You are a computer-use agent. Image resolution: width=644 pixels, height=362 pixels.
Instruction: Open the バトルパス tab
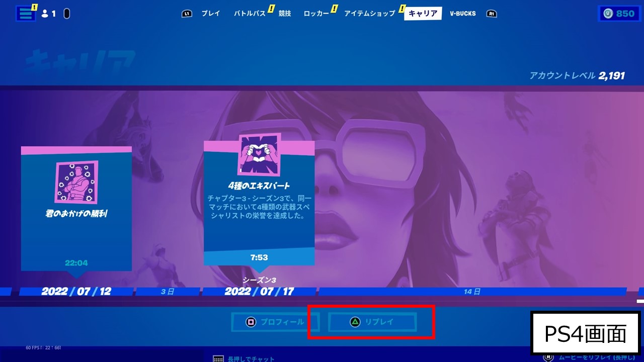point(250,14)
